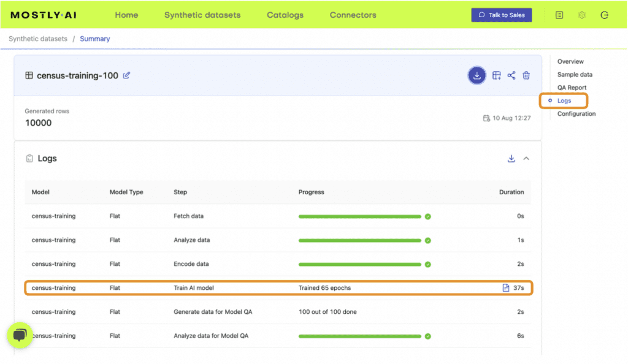Collapse the Logs panel
This screenshot has height=364, width=628.
click(x=526, y=158)
